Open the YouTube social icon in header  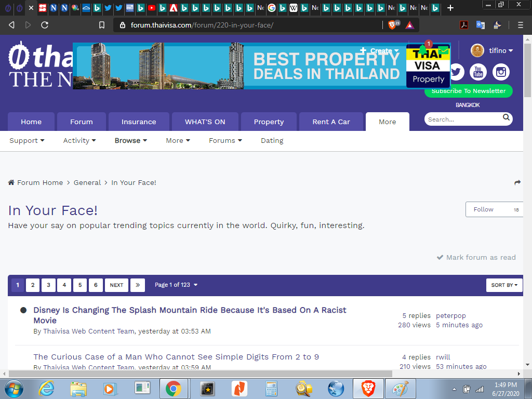[x=478, y=72]
